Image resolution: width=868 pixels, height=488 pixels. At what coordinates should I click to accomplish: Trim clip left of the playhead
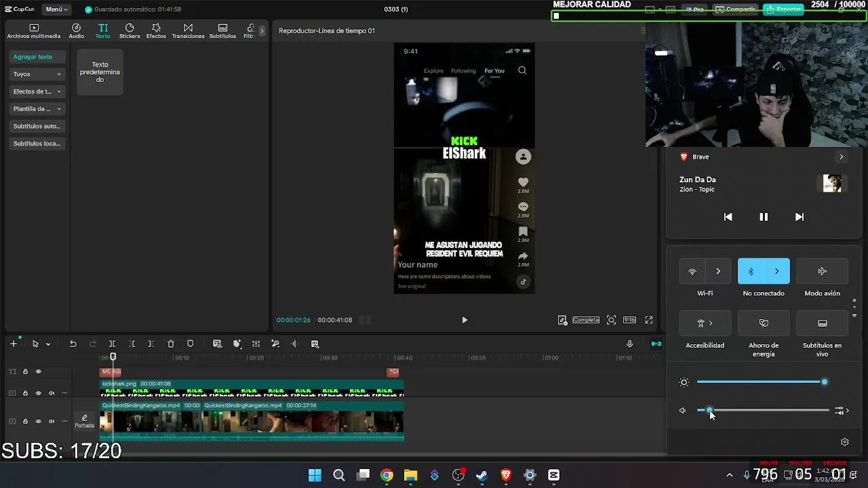point(132,344)
